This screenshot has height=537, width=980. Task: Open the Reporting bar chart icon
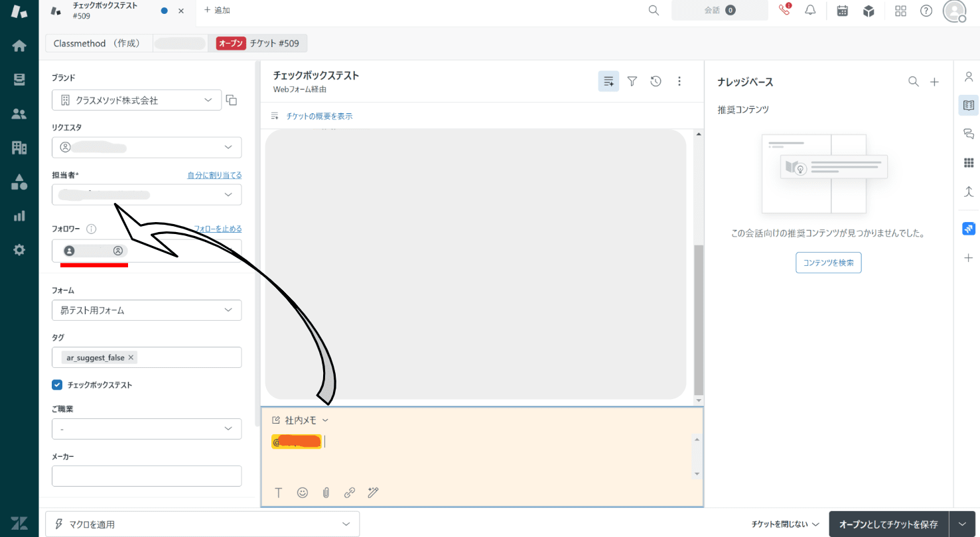19,215
